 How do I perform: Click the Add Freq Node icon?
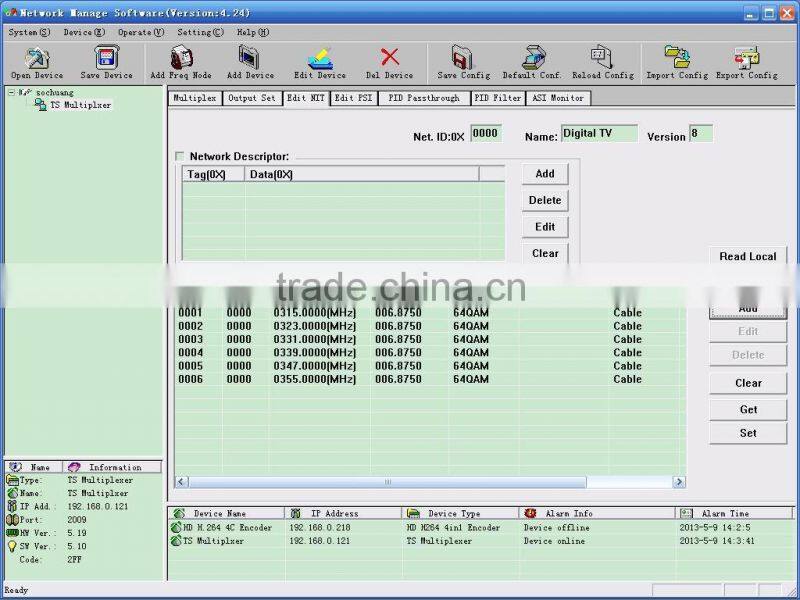click(181, 57)
